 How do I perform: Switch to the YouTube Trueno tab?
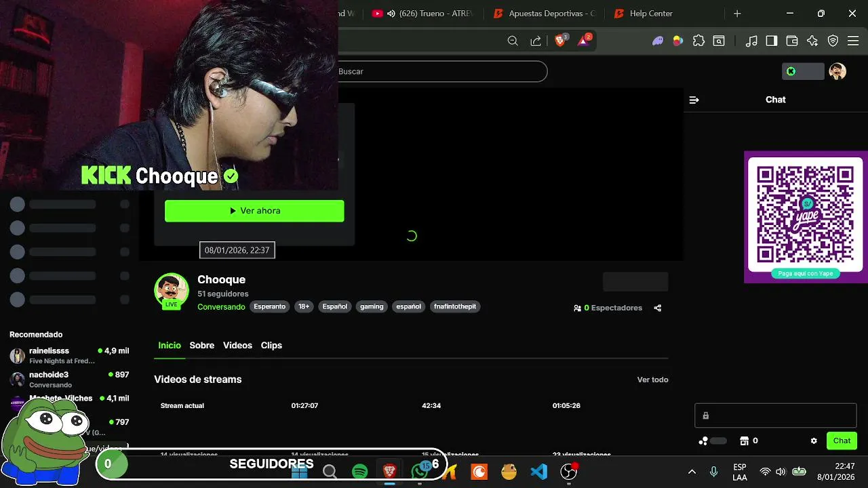click(x=422, y=14)
